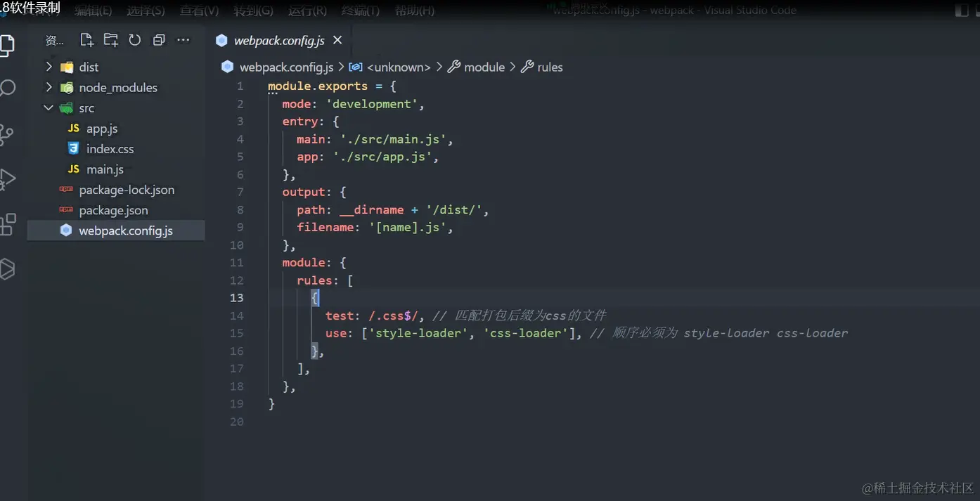Click the hexagon icon below Extensions
980x501 pixels.
(7, 268)
